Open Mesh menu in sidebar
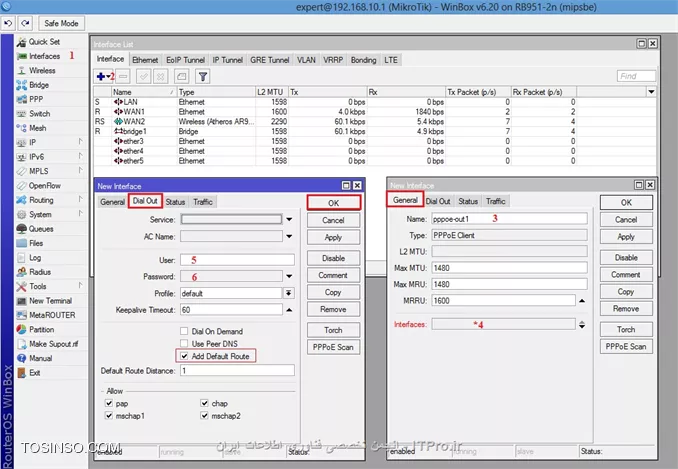 [31, 128]
